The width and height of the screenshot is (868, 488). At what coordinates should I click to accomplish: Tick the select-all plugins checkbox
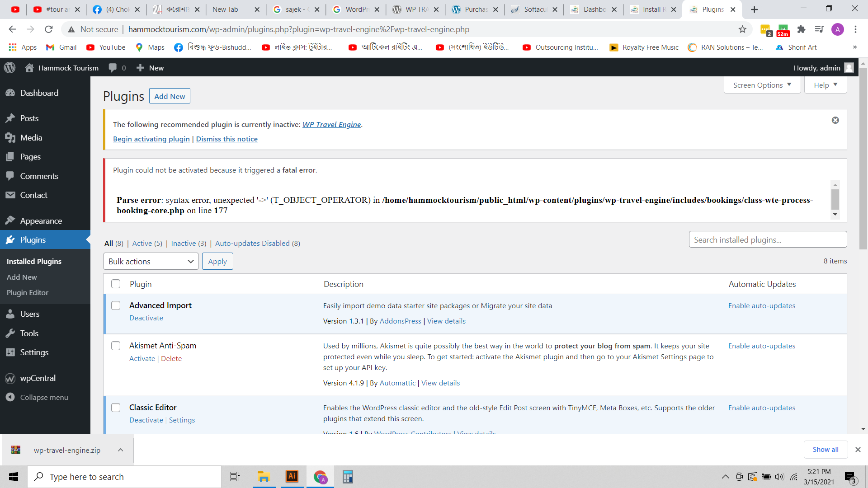tap(116, 284)
